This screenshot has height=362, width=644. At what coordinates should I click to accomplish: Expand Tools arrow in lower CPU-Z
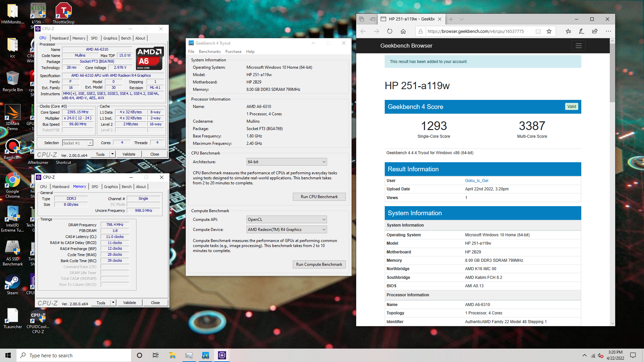[113, 303]
